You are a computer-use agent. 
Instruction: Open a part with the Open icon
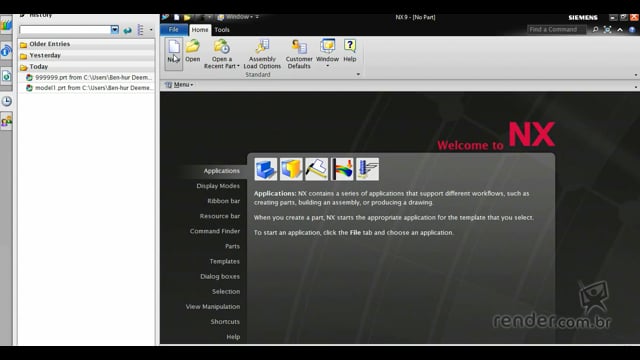click(193, 47)
